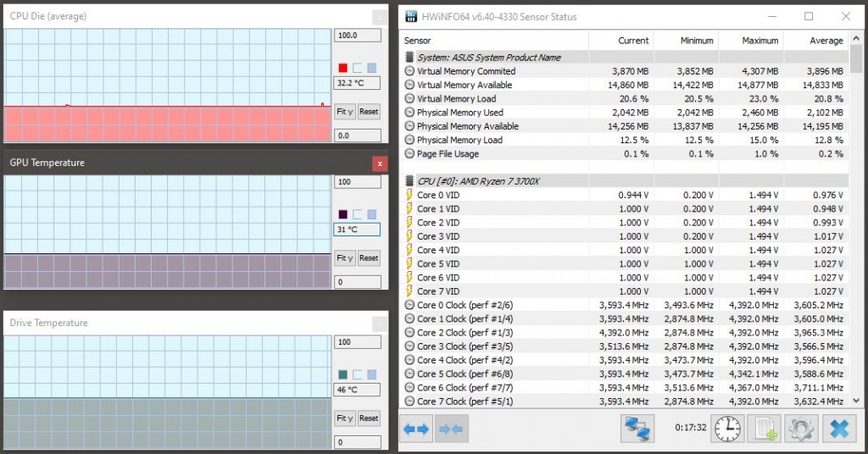Screen dimensions: 868x454
Task: Select the Virtual Memory Load row
Action: coord(624,98)
